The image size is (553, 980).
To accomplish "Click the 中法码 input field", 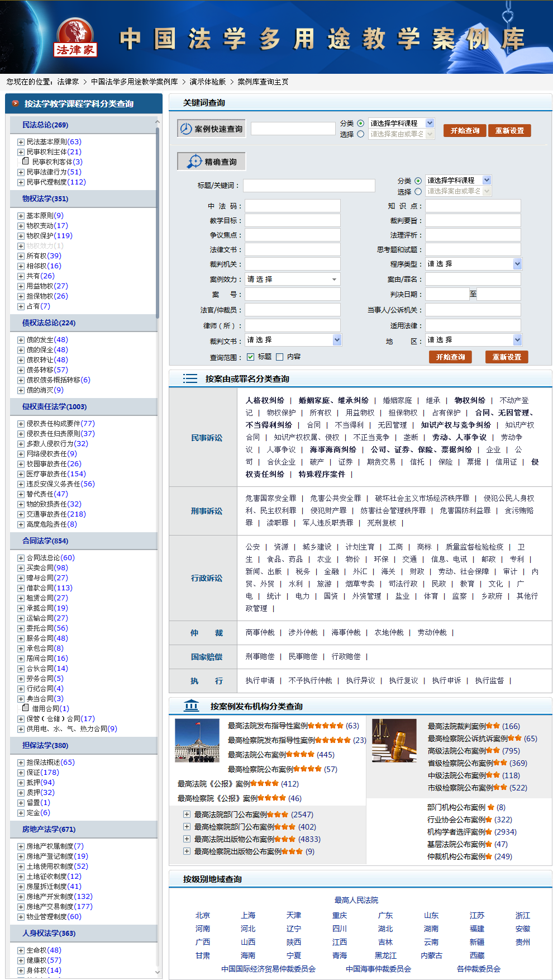I will click(x=293, y=206).
